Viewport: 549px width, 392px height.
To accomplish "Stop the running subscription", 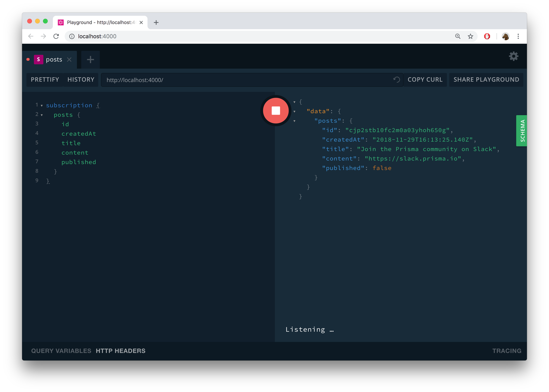I will coord(276,111).
